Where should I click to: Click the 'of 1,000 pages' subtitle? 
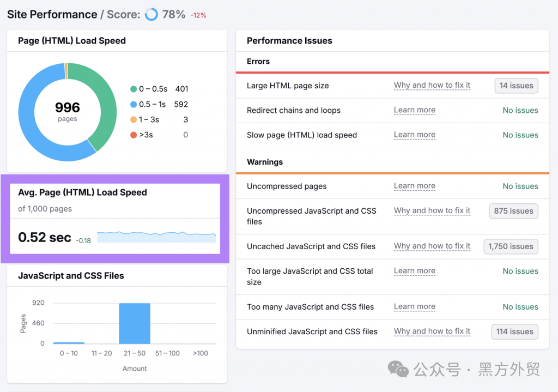45,209
